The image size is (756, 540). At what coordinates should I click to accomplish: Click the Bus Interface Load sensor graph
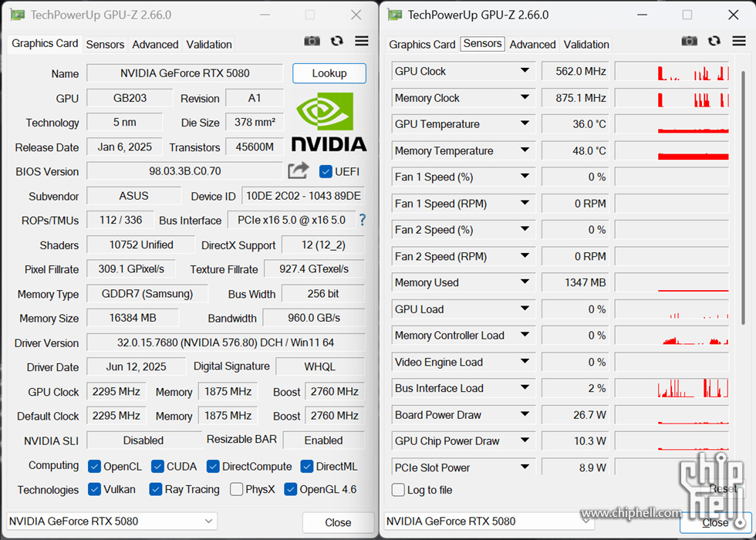(x=672, y=389)
